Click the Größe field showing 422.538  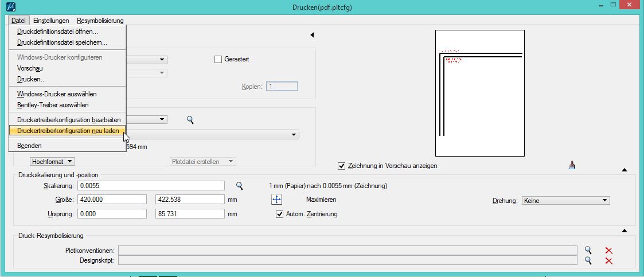pos(190,200)
